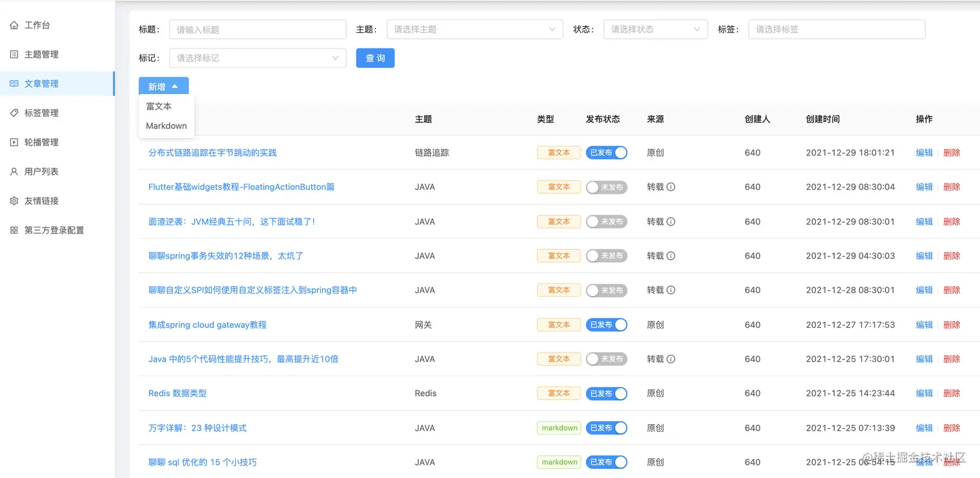Click inside the 标题 title input field

257,29
